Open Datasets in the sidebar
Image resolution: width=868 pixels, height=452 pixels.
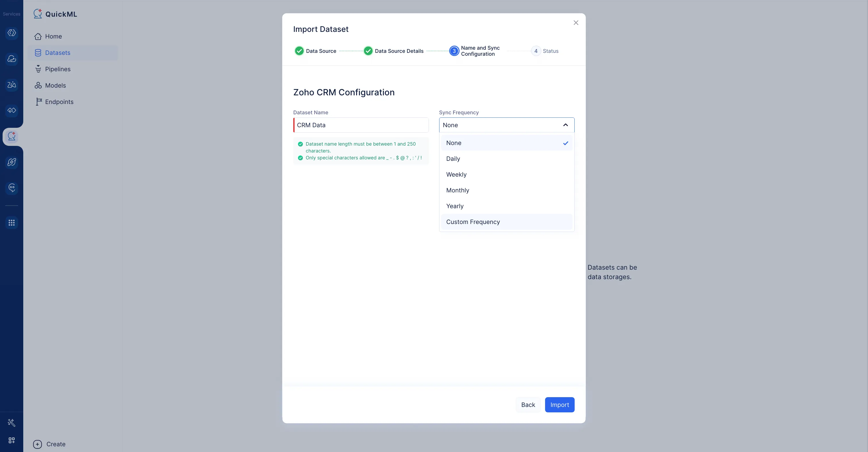(73, 53)
